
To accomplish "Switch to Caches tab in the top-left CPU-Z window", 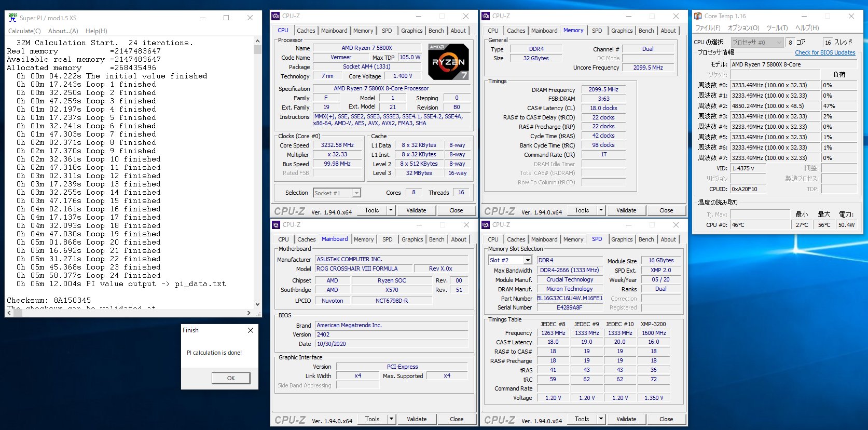I will point(306,31).
